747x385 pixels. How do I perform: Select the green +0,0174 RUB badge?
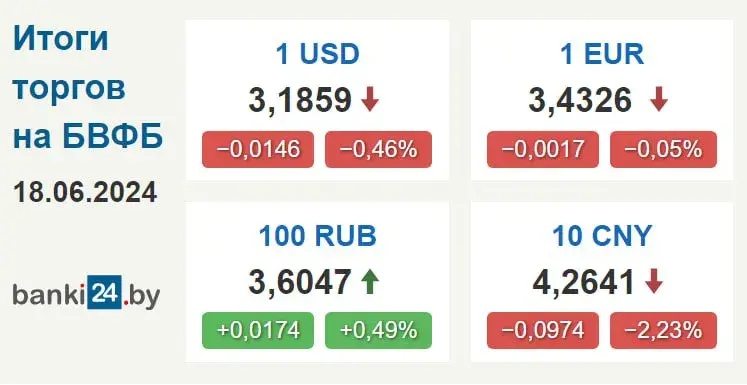[x=258, y=330]
